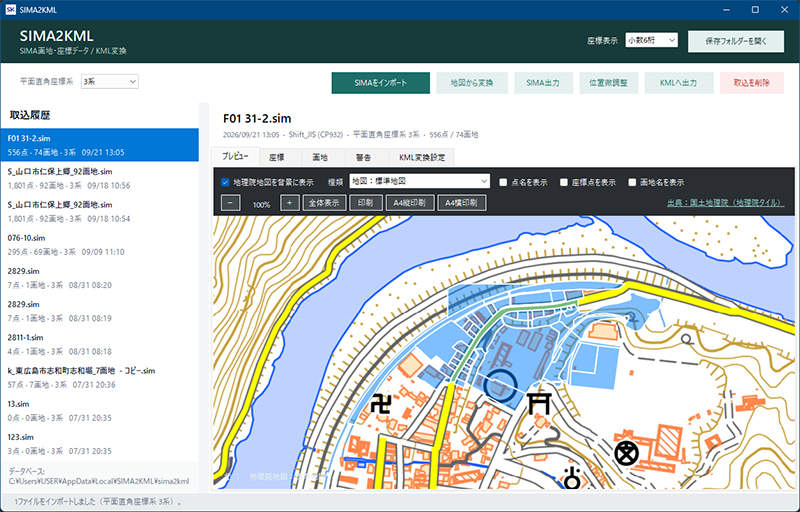This screenshot has height=512, width=800.
Task: Open the KML変換設定 tab
Action: 421,158
